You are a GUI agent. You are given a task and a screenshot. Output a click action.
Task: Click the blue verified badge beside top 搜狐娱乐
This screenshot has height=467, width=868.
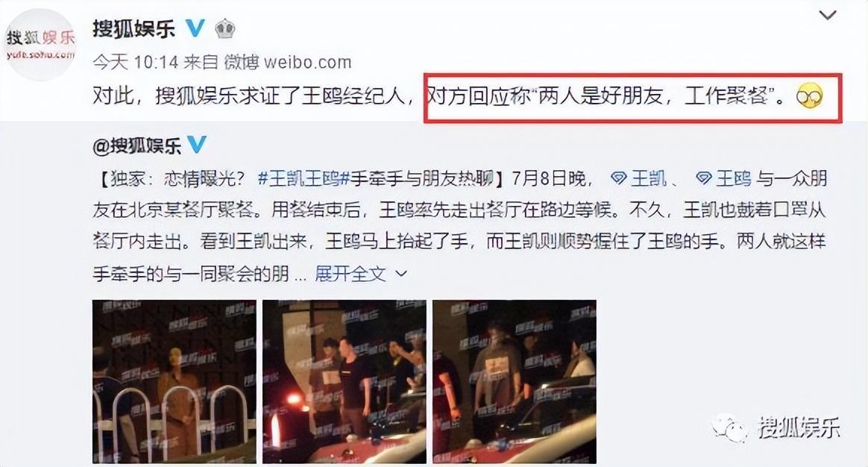pyautogui.click(x=195, y=28)
